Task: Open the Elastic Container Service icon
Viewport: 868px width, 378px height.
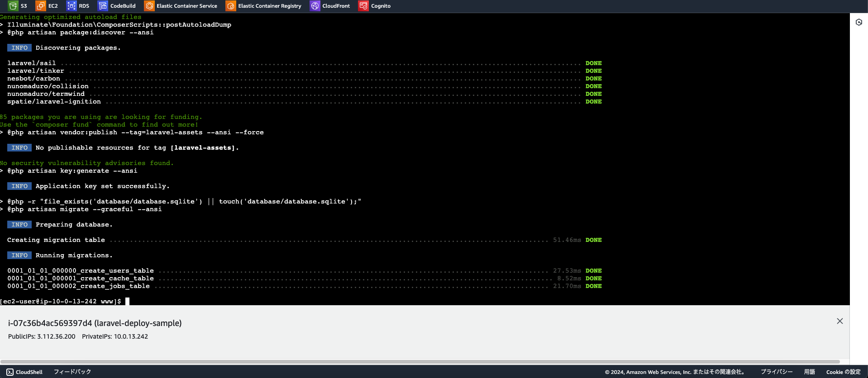Action: (149, 6)
